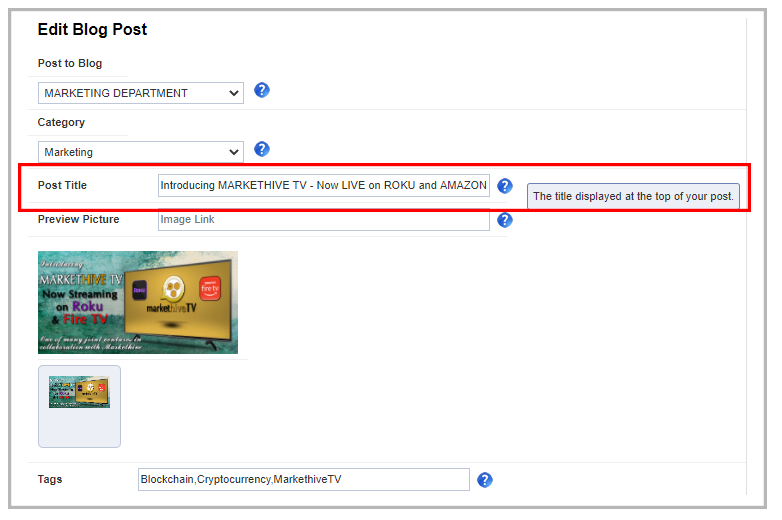Click the Image Link input field
The width and height of the screenshot is (782, 520).
point(324,220)
